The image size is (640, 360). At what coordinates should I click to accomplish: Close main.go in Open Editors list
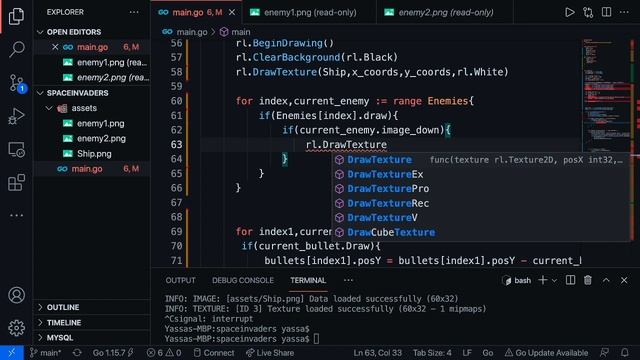(x=55, y=47)
